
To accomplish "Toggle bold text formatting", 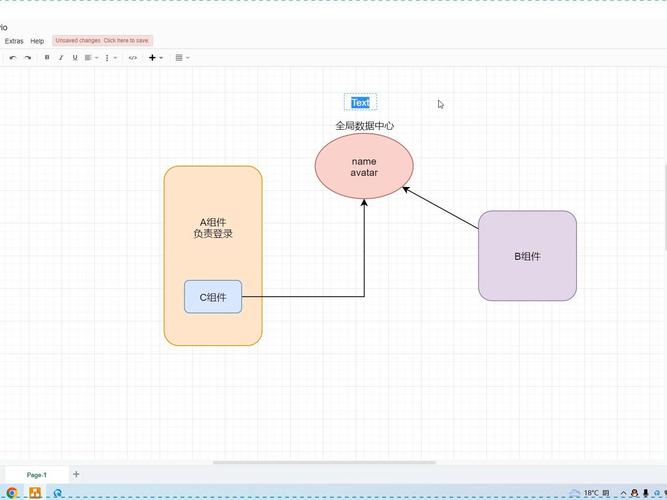I will click(47, 58).
